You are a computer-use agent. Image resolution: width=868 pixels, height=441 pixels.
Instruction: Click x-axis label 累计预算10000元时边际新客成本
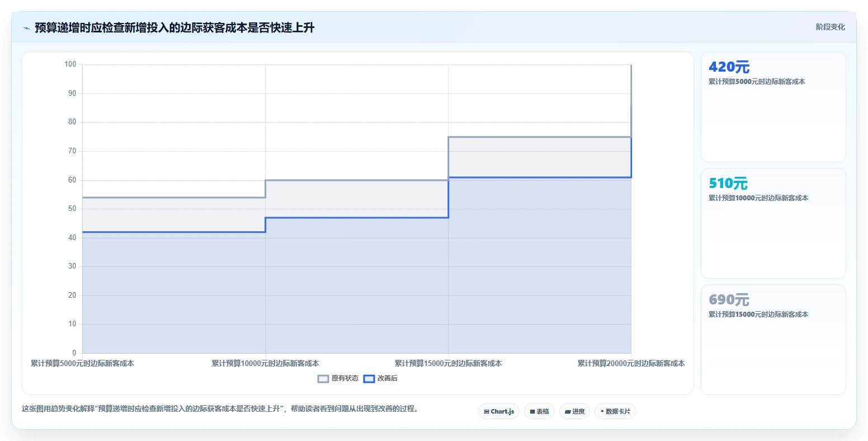pos(265,363)
